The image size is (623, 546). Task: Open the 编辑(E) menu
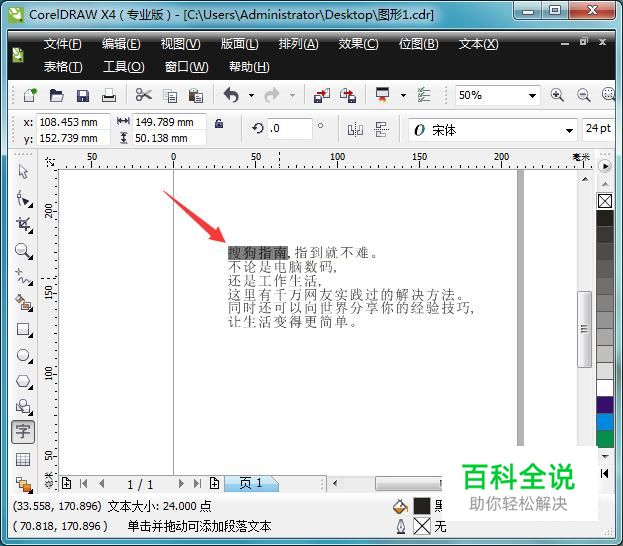click(121, 44)
